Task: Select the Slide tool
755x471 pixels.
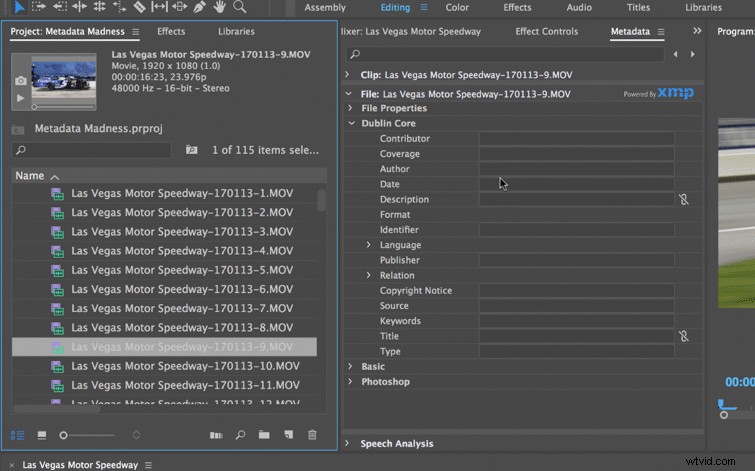Action: [180, 7]
